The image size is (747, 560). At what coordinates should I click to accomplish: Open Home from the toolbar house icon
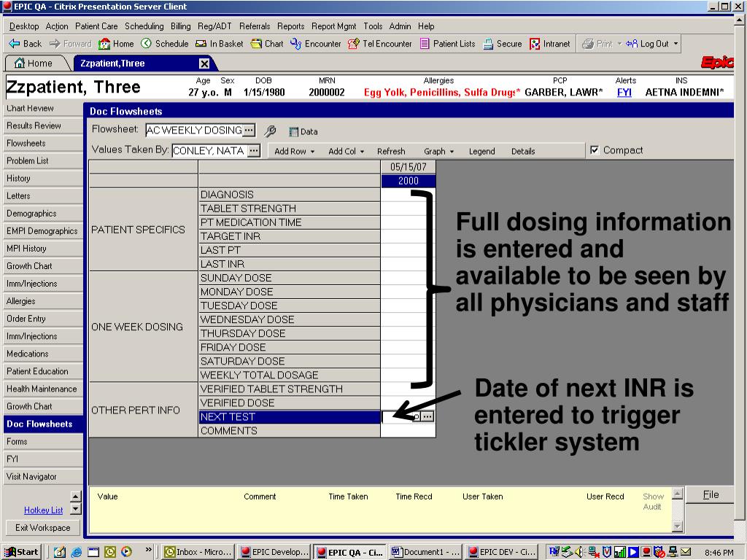104,44
